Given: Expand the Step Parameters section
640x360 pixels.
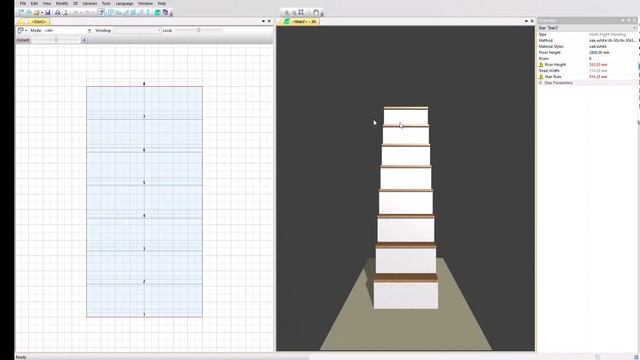Looking at the screenshot, I should tap(541, 82).
